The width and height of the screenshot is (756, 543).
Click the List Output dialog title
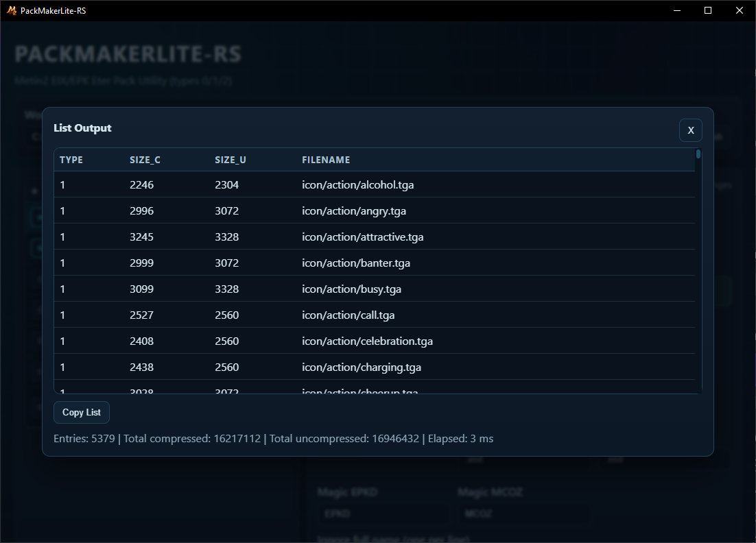tap(82, 128)
